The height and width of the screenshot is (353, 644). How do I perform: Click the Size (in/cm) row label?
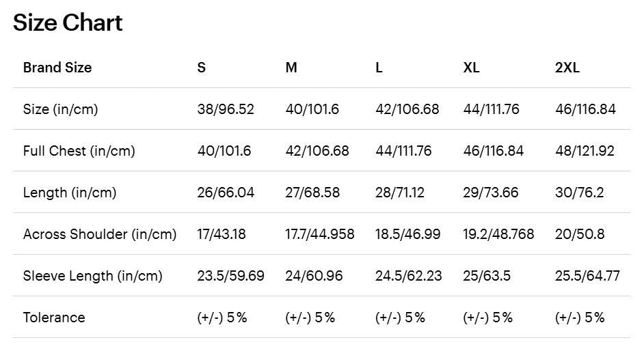60,109
